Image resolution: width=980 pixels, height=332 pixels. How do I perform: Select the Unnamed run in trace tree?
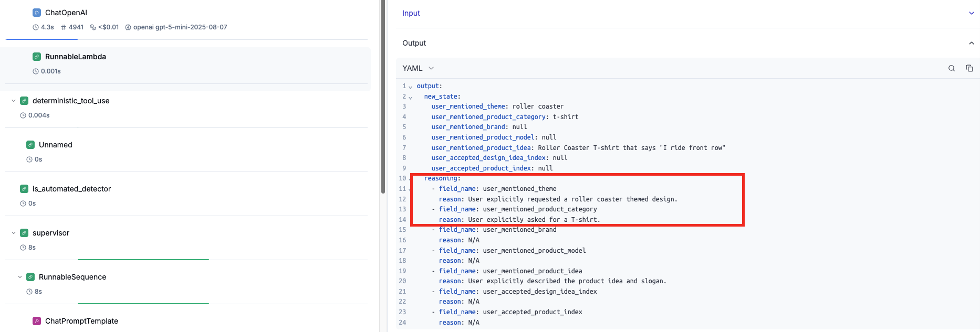tap(56, 145)
